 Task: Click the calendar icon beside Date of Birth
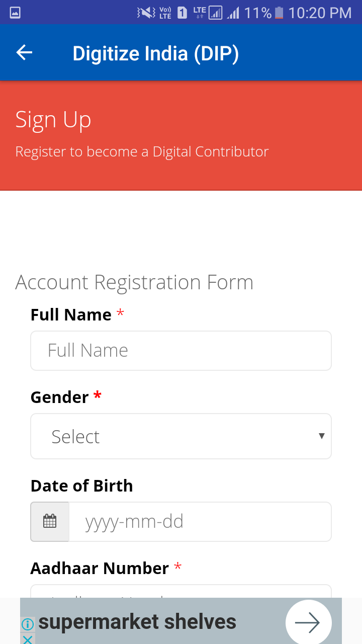(50, 521)
